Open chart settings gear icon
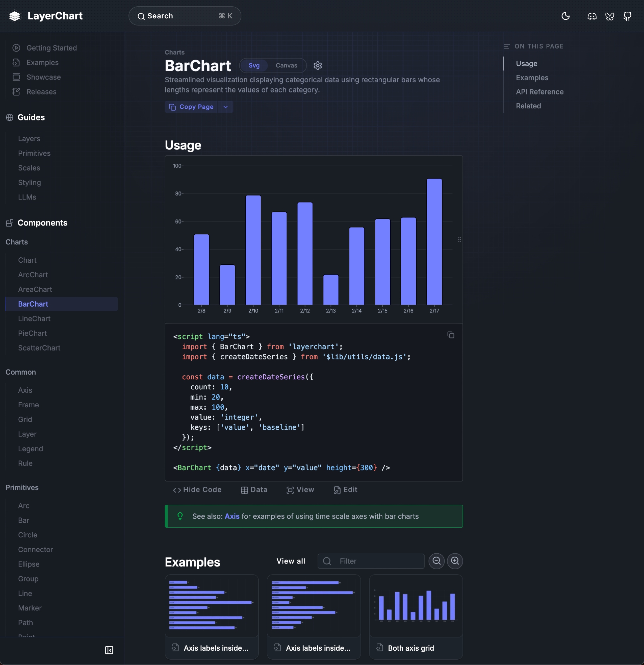 (x=318, y=66)
